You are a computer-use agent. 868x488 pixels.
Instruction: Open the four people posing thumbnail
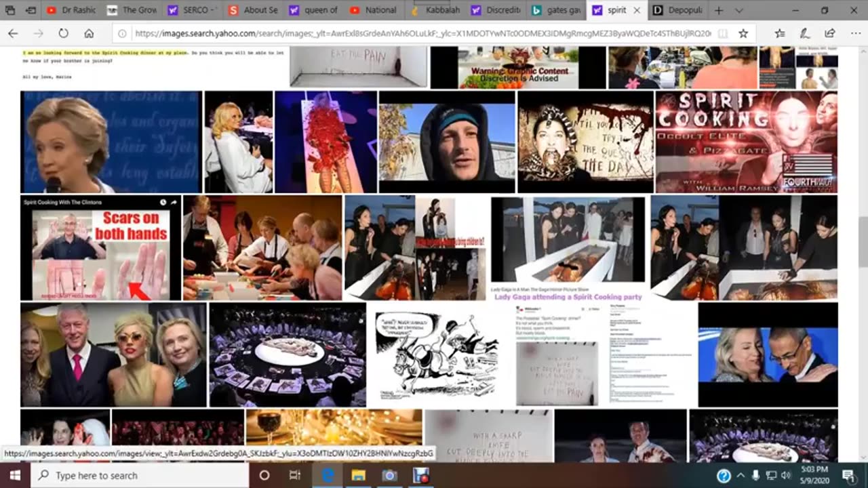(113, 354)
